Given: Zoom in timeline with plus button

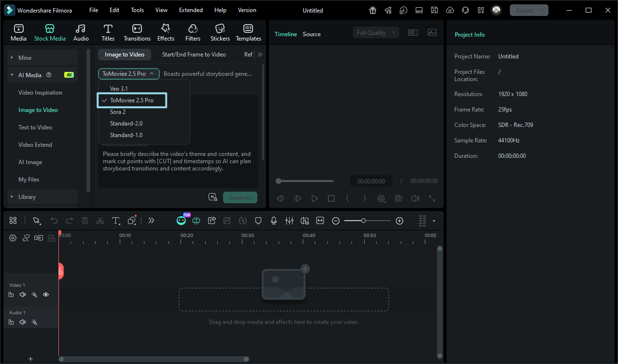Looking at the screenshot, I should pyautogui.click(x=399, y=221).
